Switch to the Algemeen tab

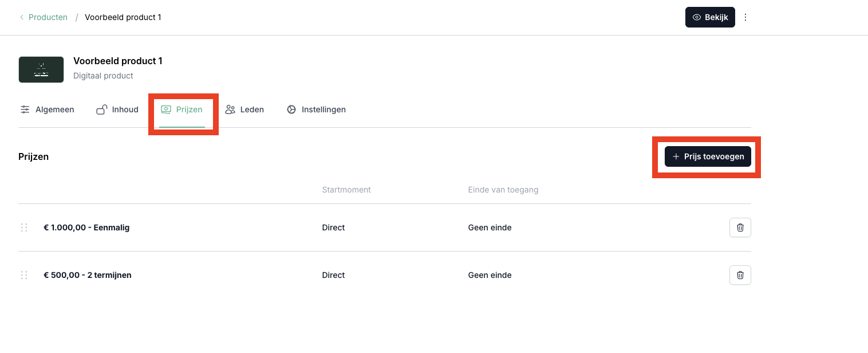[x=54, y=109]
